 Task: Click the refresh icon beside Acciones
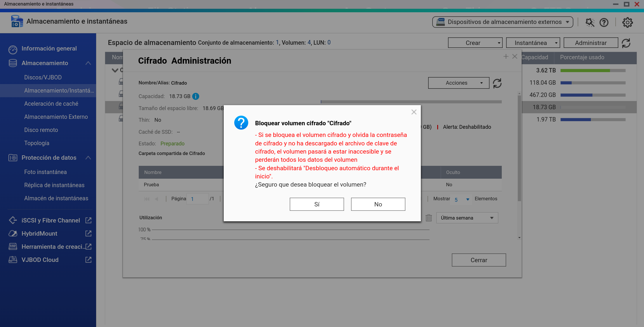tap(497, 83)
